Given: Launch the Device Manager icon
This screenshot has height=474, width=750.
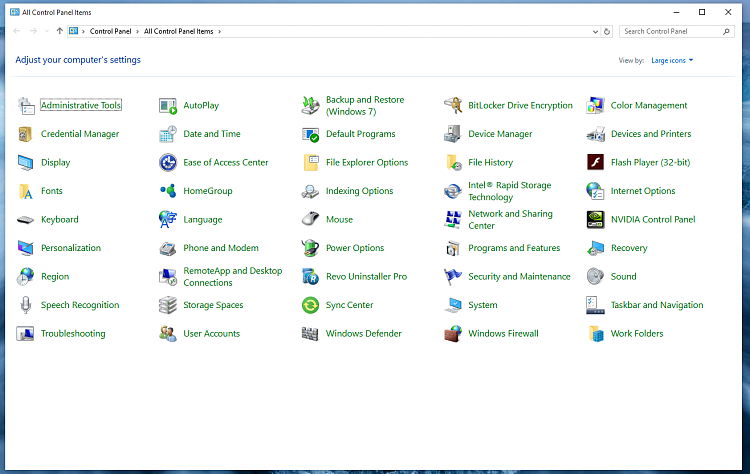Looking at the screenshot, I should 452,134.
